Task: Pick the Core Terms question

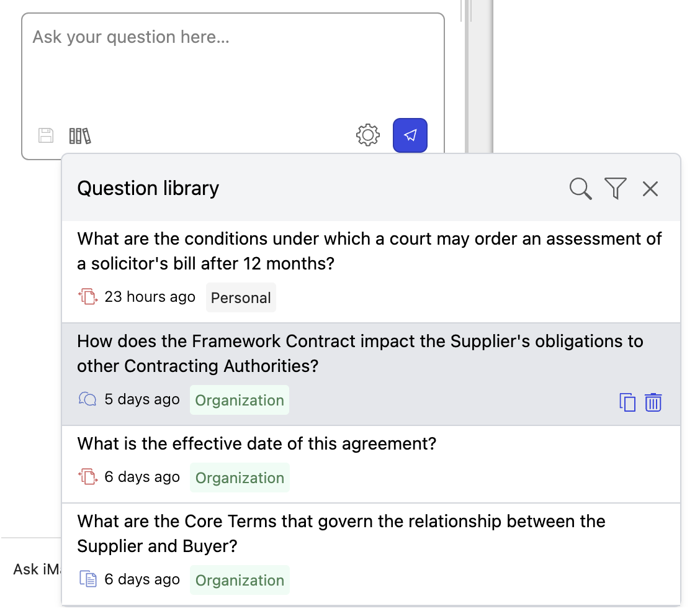Action: [x=341, y=533]
